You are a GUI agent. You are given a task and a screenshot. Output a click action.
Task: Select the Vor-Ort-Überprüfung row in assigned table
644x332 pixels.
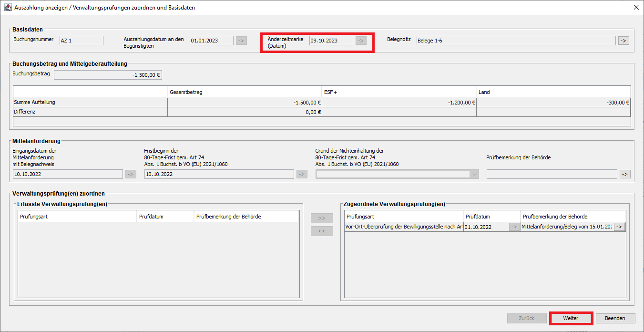tap(403, 228)
